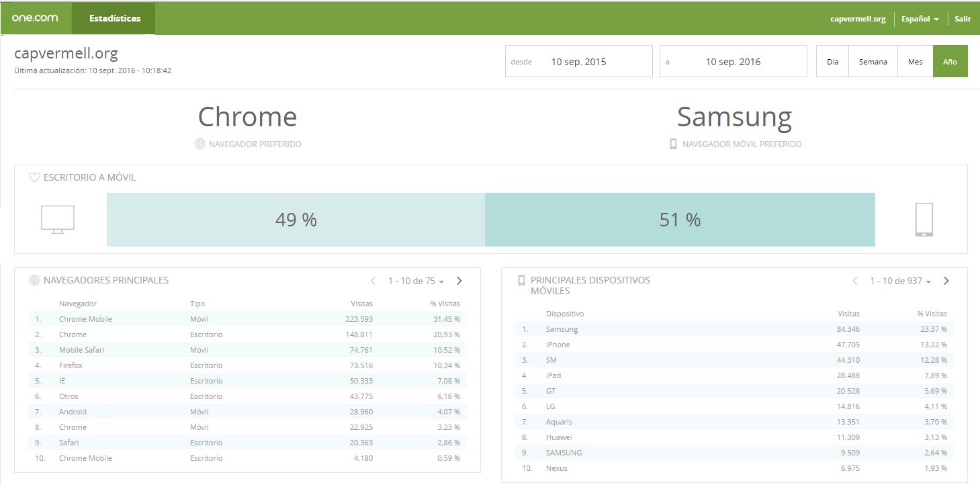The width and height of the screenshot is (980, 489).
Task: Click the Salir logout link
Action: coord(963,19)
